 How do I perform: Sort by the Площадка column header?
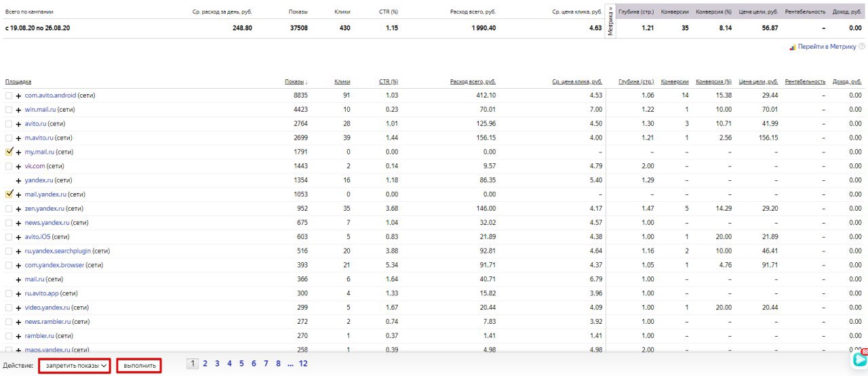click(x=18, y=81)
